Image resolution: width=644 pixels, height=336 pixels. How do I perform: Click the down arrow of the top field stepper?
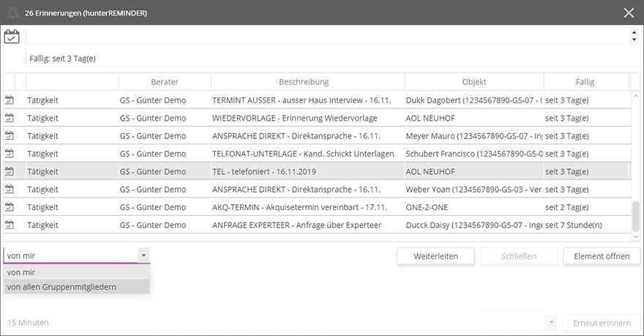pos(634,40)
